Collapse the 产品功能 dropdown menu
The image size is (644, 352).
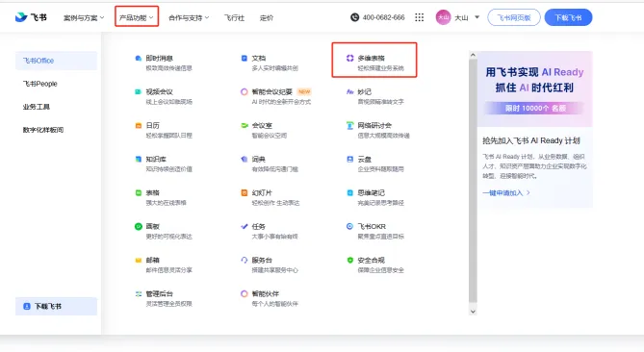(x=137, y=17)
